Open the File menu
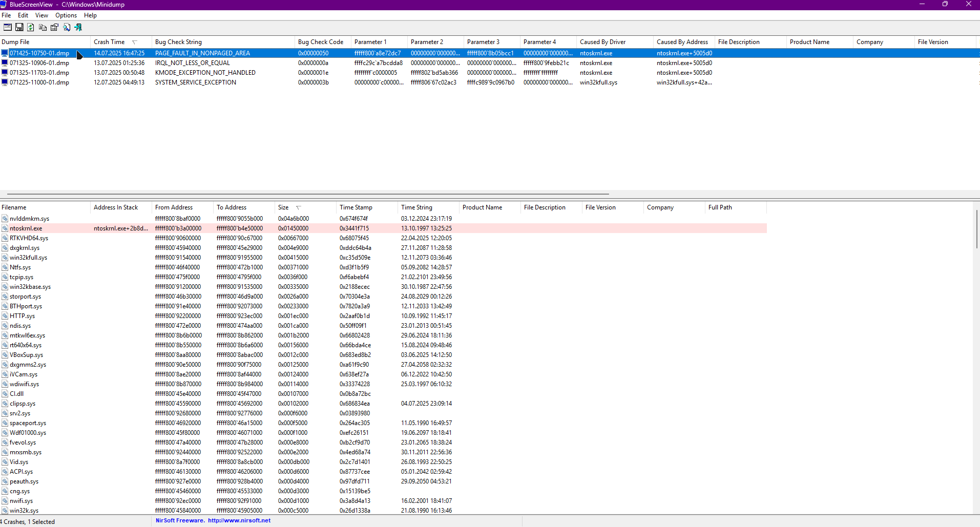Screen dimensions: 980x527 (x=6, y=15)
